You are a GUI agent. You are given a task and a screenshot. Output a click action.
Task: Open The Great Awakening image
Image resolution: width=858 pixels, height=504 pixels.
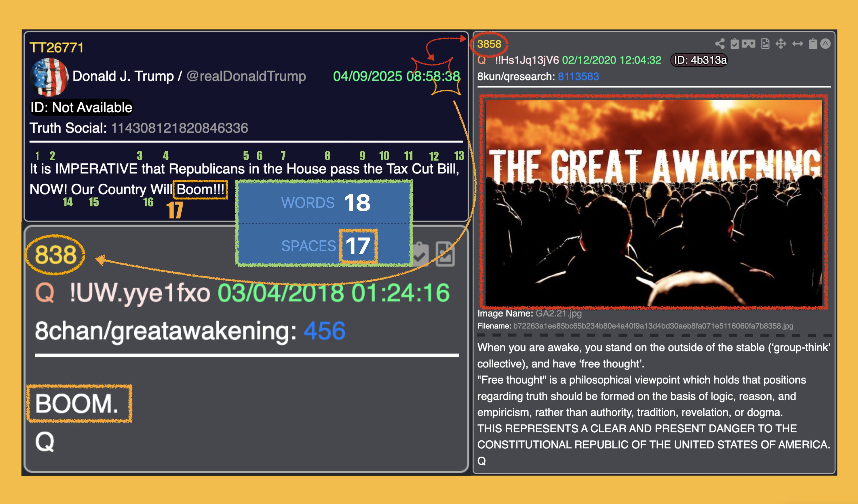click(653, 203)
